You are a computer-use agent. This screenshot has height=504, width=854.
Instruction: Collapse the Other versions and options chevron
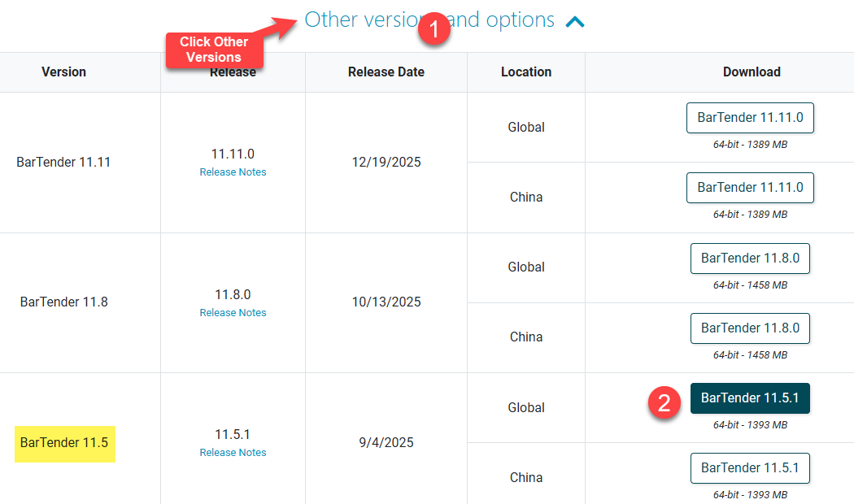574,22
